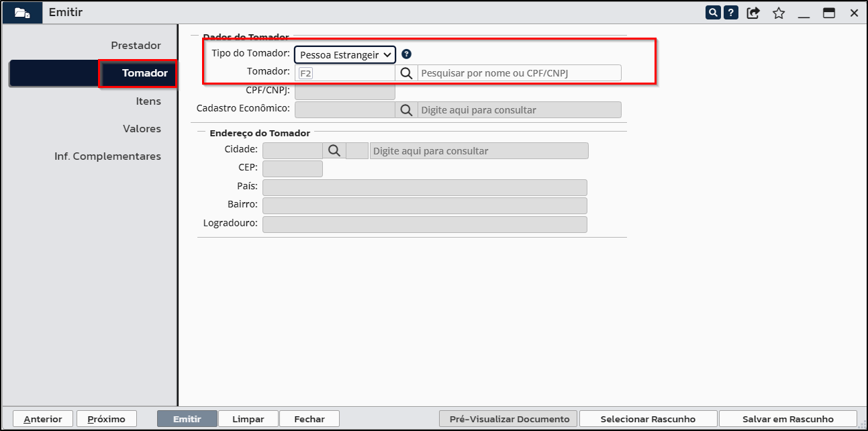This screenshot has height=431, width=868.
Task: Click the folder icon beside Emitir title
Action: pos(22,13)
